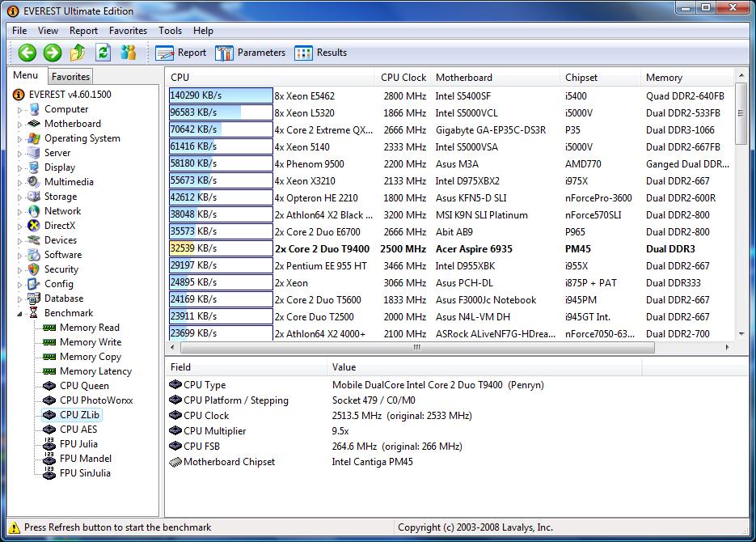
Task: Select the Benchmark hourglass icon
Action: [33, 313]
